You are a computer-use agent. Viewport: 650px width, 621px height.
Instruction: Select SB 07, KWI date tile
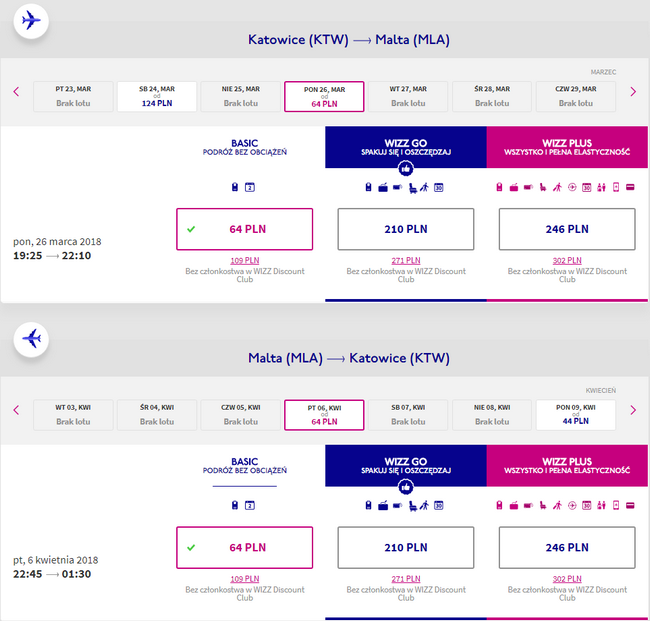[408, 415]
